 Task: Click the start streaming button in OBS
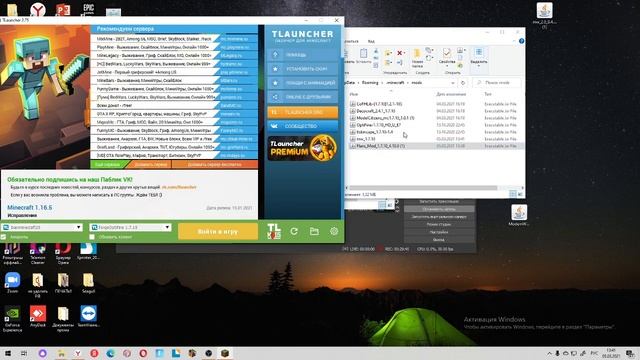tap(439, 201)
